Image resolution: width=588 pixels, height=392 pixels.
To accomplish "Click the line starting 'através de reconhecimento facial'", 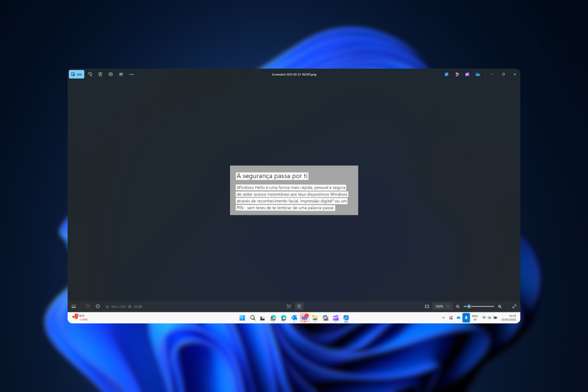I will coord(292,201).
